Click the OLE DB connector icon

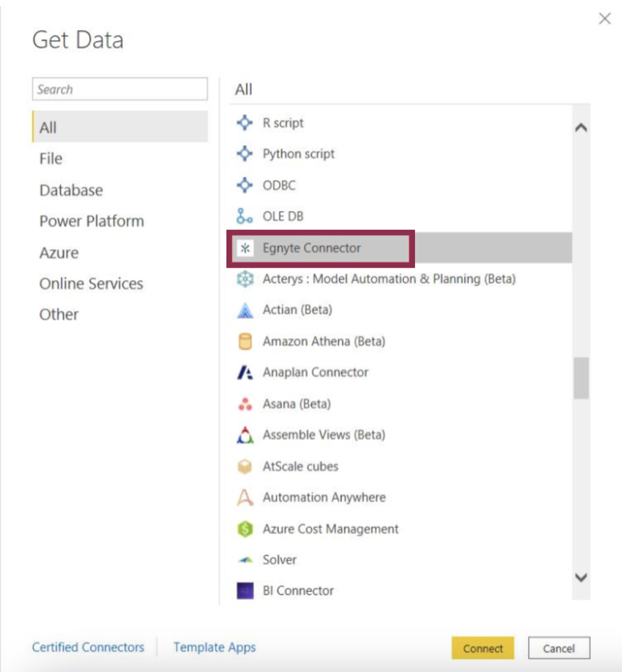(x=245, y=217)
